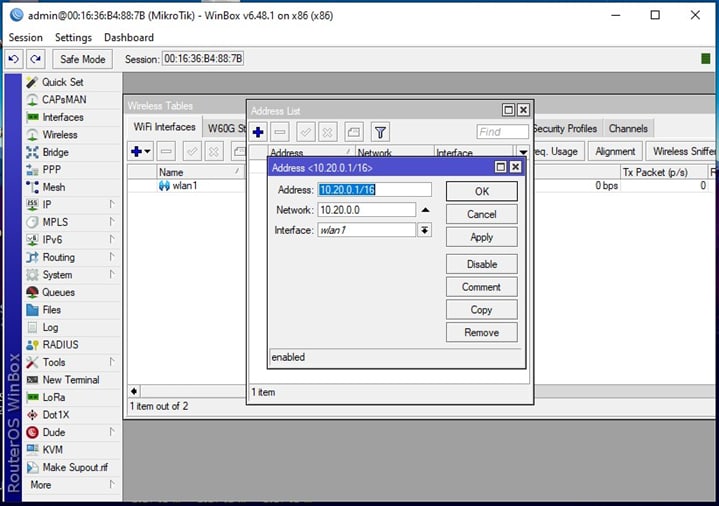Expand the More submenu
This screenshot has width=719, height=506.
(111, 484)
